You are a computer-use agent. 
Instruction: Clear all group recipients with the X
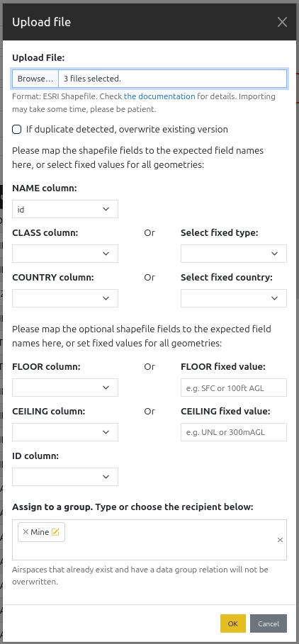280,540
